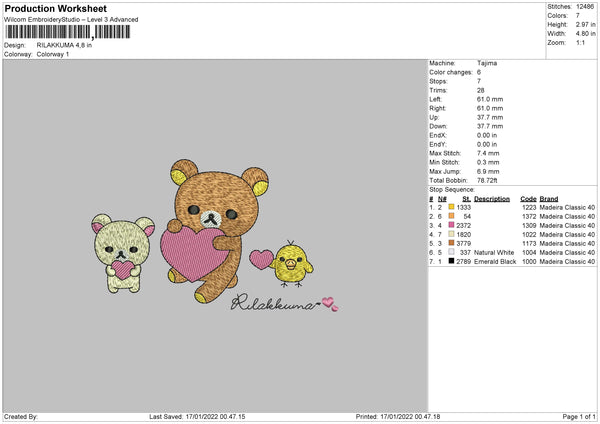Click the 'Up:' label
Screen dimensions: 600x424
pos(434,117)
